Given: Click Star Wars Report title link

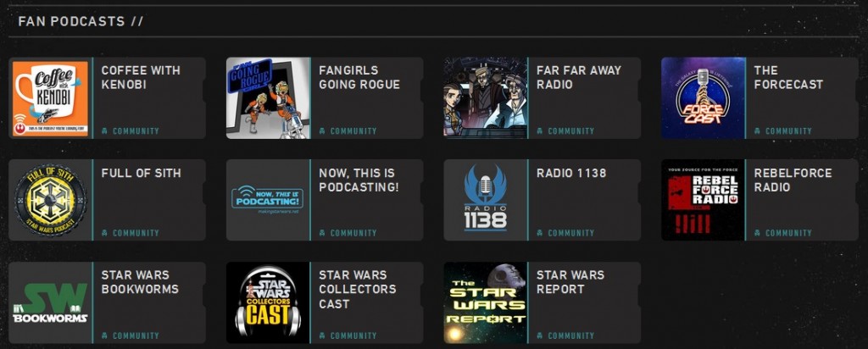Looking at the screenshot, I should [x=570, y=282].
